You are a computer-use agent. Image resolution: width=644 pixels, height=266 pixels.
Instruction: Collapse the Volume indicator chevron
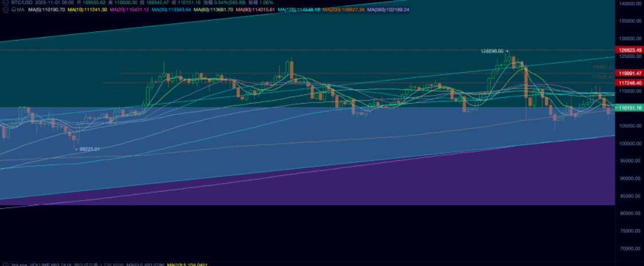pos(6,264)
